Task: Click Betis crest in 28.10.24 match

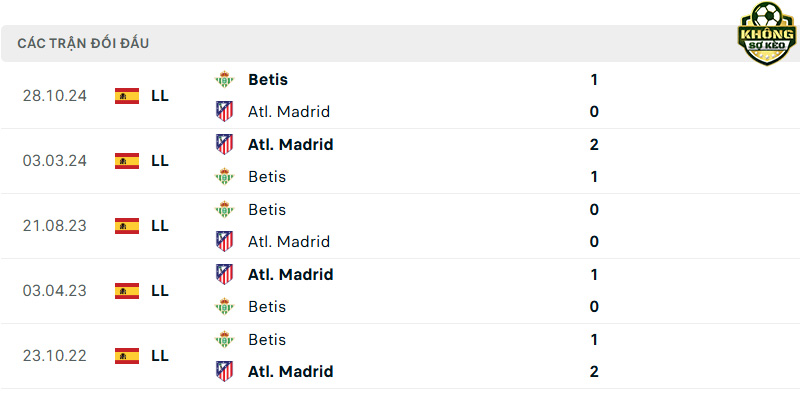Action: 224,80
